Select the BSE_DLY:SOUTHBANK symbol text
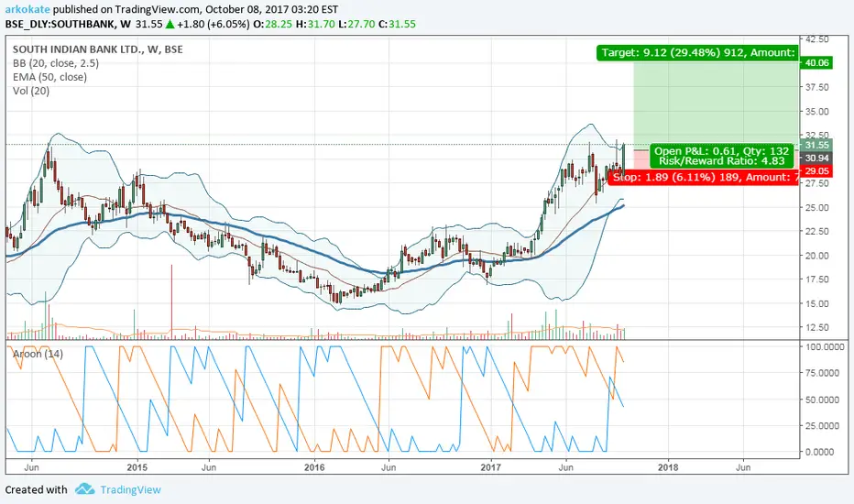The width and height of the screenshot is (854, 504). point(60,24)
